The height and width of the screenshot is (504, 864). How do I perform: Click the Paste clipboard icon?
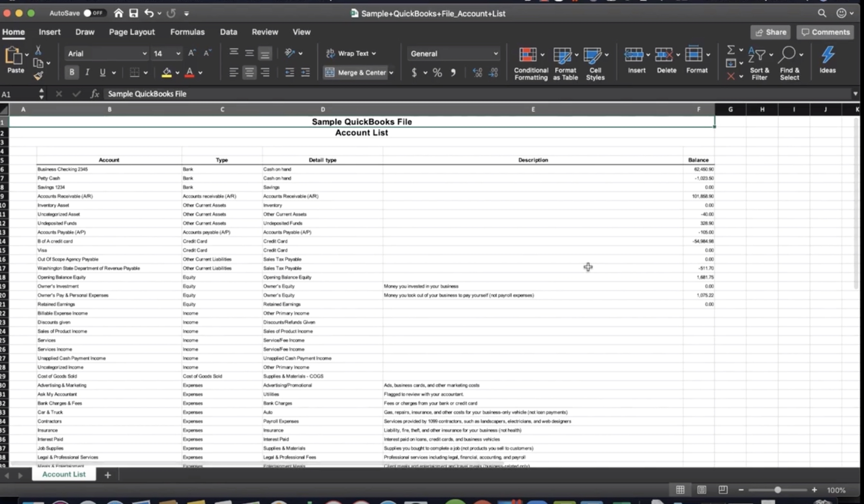[x=13, y=56]
